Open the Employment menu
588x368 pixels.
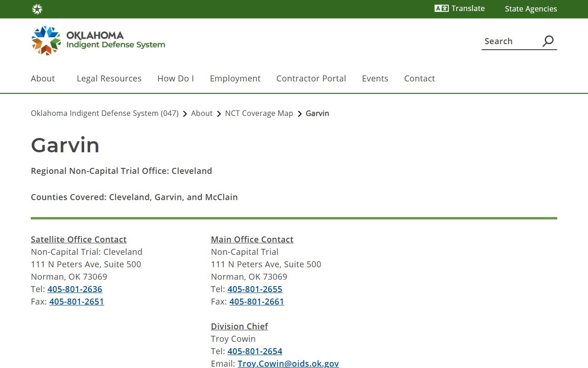click(235, 79)
